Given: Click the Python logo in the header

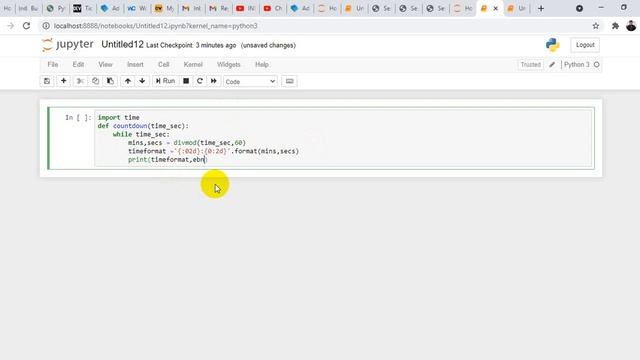Looking at the screenshot, I should (552, 45).
